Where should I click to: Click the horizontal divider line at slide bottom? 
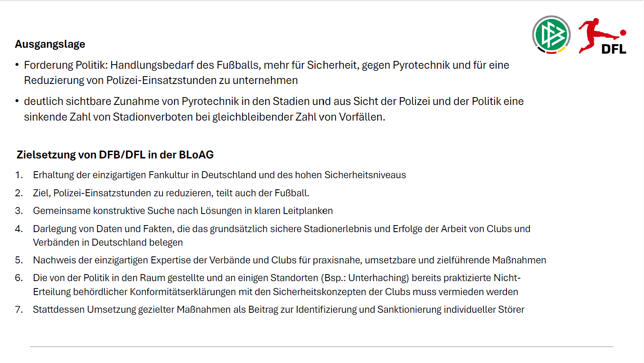321,347
